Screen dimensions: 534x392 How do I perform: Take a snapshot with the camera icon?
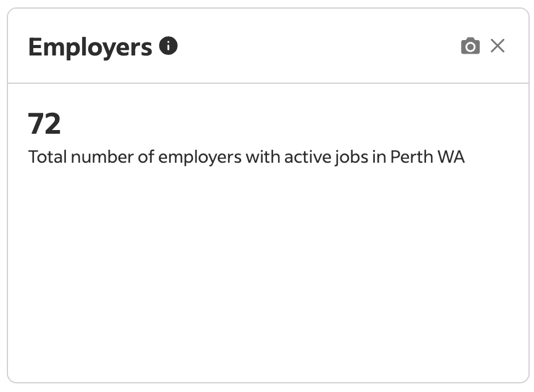[x=470, y=46]
